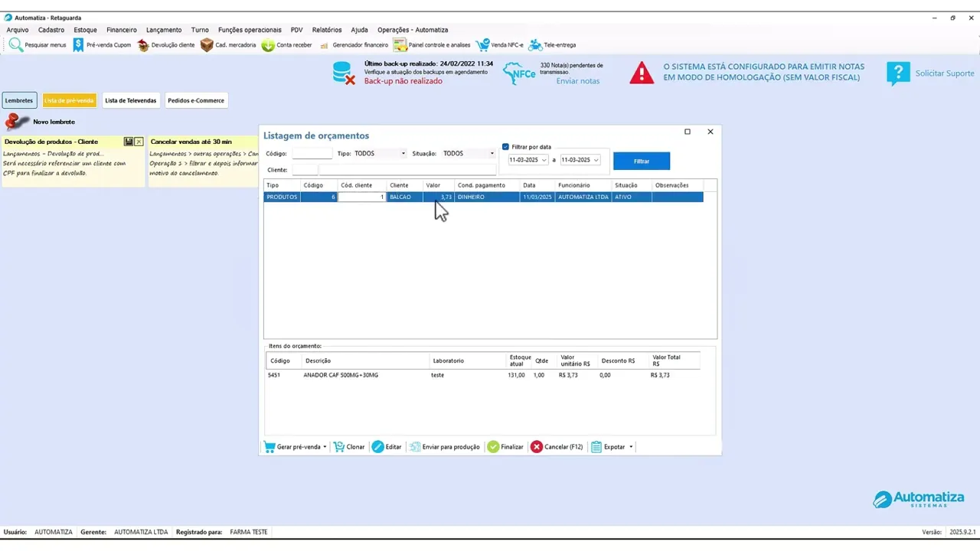
Task: Expand the Exportar dropdown arrow
Action: pyautogui.click(x=631, y=447)
